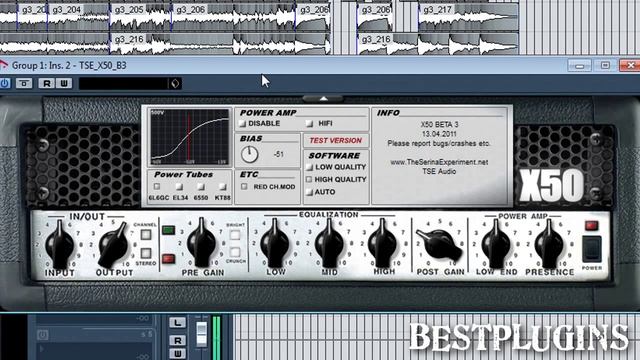Image resolution: width=640 pixels, height=360 pixels.
Task: Click the PRESENCE knob
Action: click(549, 244)
